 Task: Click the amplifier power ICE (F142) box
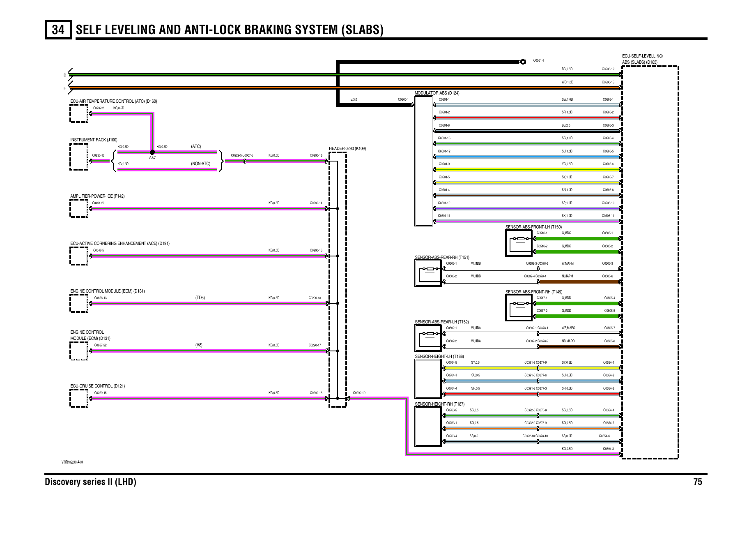tap(78, 208)
